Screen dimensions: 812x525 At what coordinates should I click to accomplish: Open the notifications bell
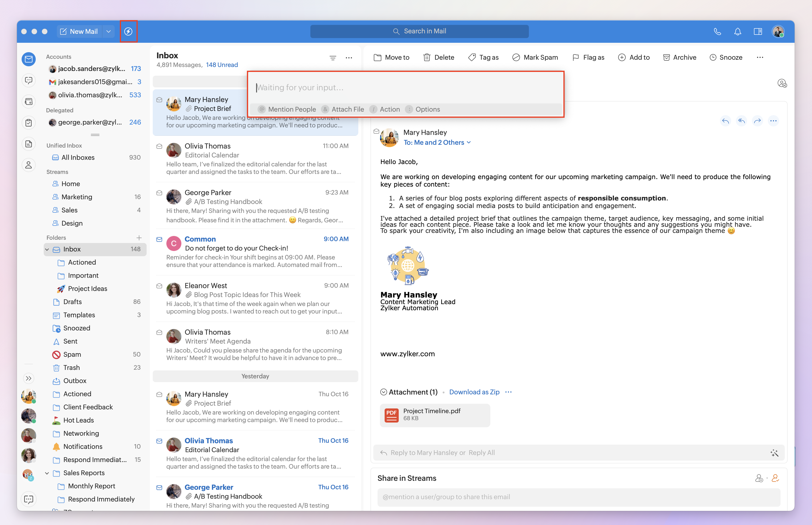[737, 31]
